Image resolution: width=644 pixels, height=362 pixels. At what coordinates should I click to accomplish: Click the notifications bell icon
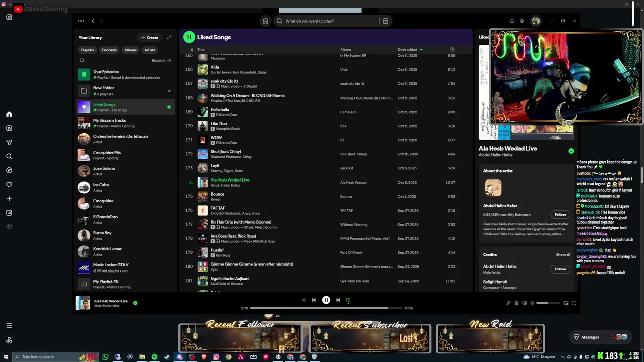coord(512,21)
